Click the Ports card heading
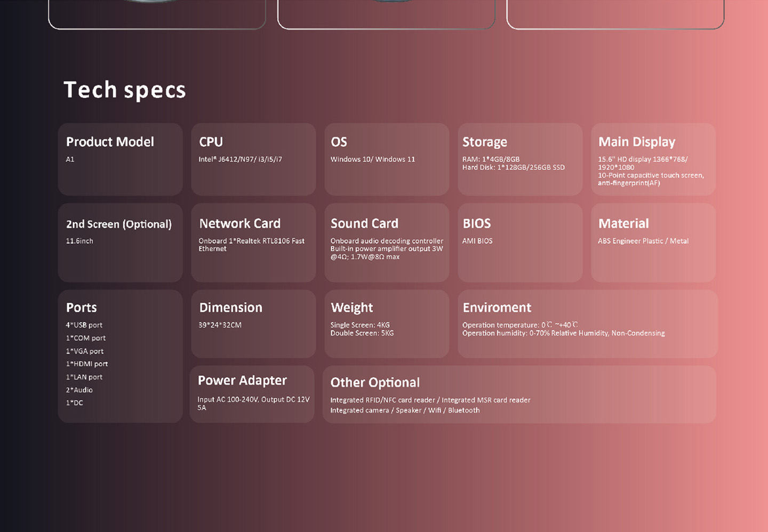768x532 pixels. coord(82,308)
